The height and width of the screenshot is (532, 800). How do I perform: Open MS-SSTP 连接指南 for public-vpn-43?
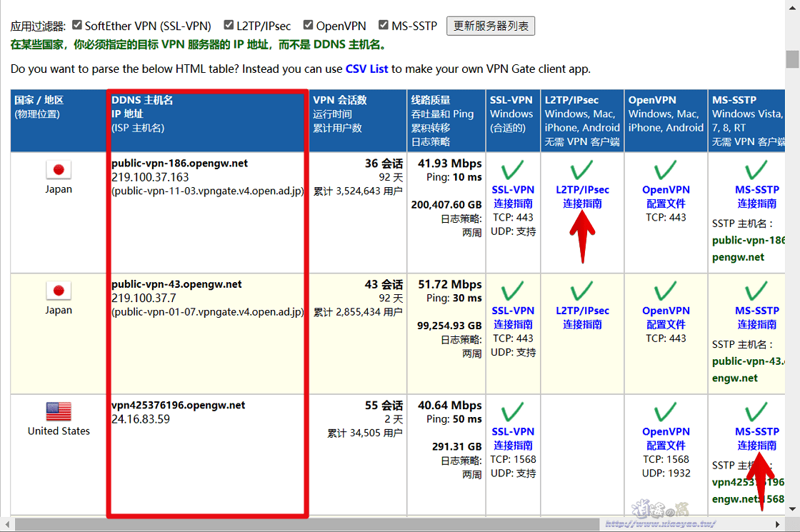pos(757,318)
